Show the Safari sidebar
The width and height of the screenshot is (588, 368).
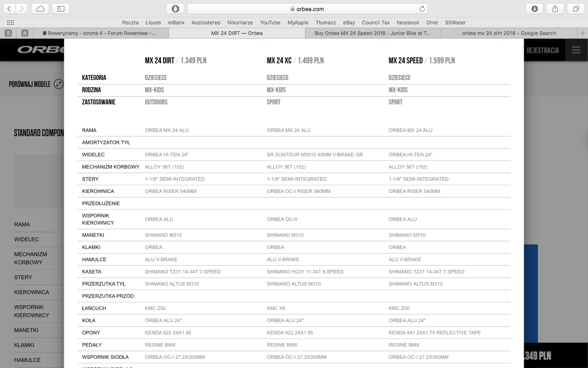[x=61, y=9]
